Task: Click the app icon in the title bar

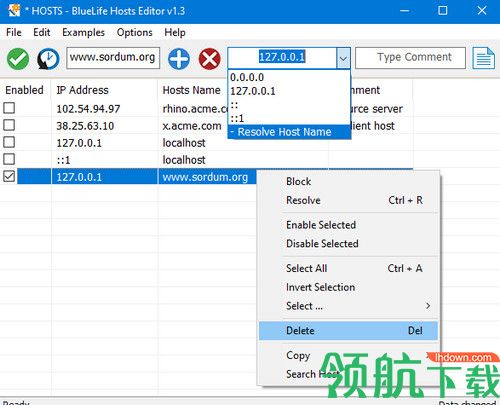Action: point(14,11)
